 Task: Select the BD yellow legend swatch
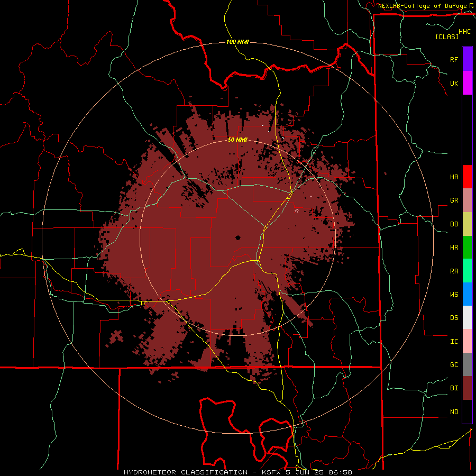(x=467, y=224)
